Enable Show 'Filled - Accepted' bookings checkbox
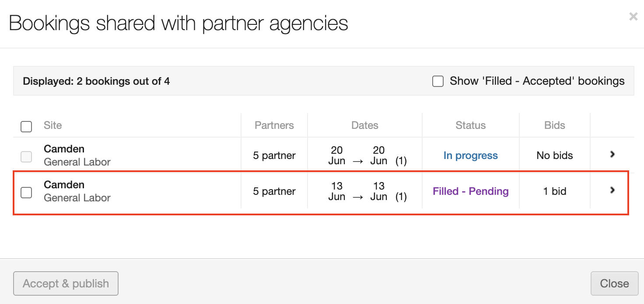The height and width of the screenshot is (304, 644). pos(438,81)
